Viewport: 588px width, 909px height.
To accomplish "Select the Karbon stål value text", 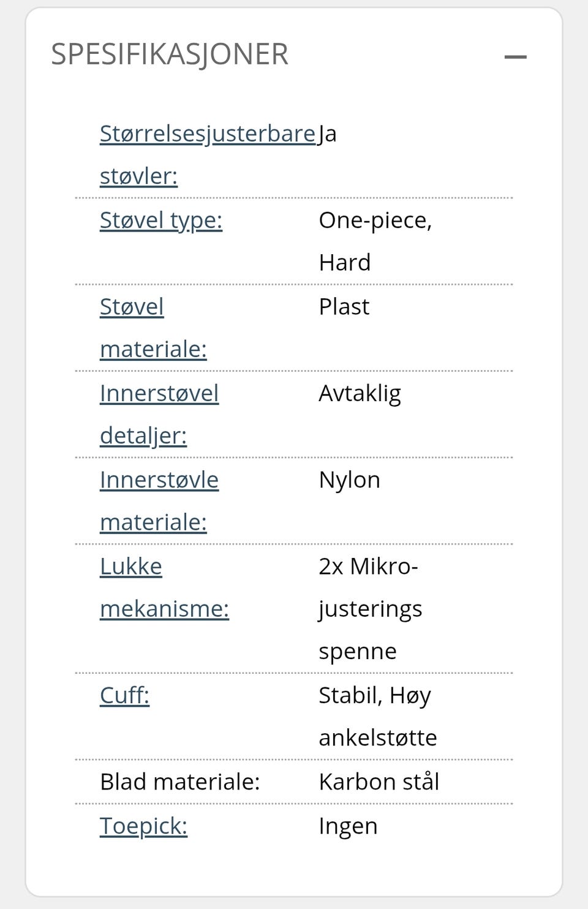I will coord(379,782).
